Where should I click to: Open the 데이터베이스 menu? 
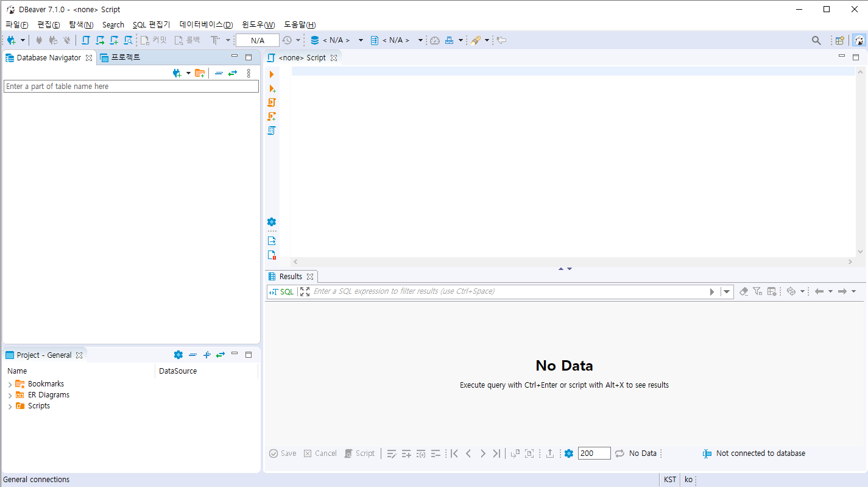206,25
